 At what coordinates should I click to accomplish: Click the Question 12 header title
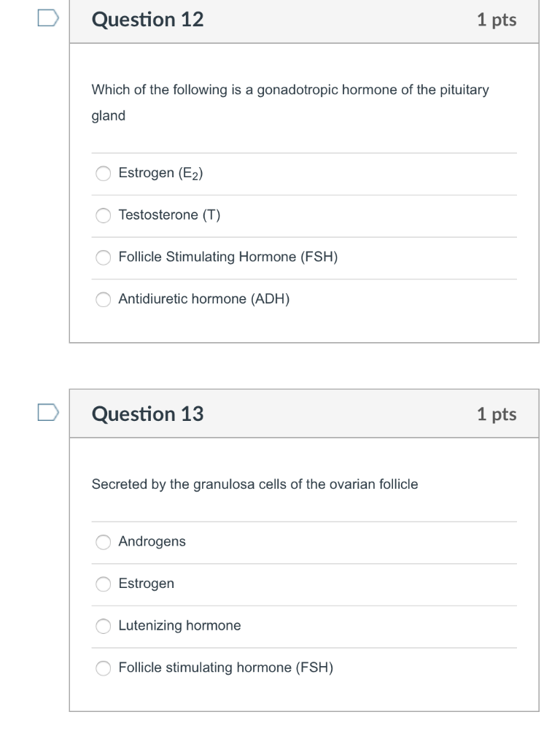pos(147,20)
